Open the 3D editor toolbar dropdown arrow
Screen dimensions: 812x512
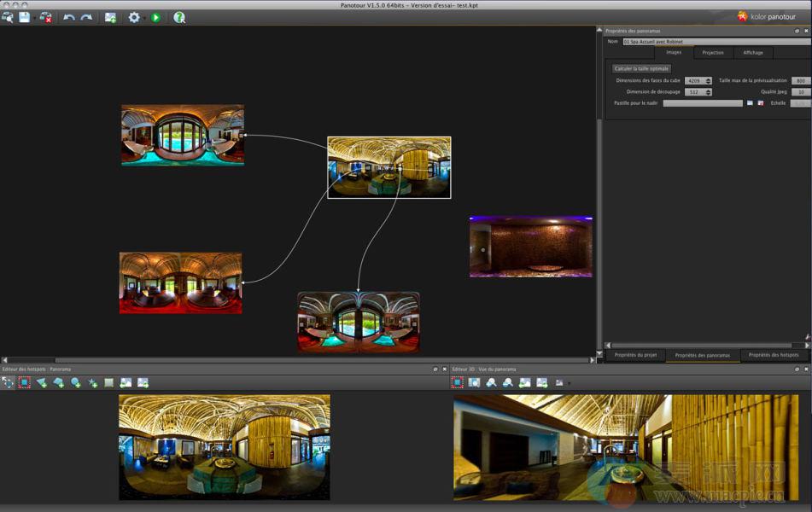[x=570, y=383]
